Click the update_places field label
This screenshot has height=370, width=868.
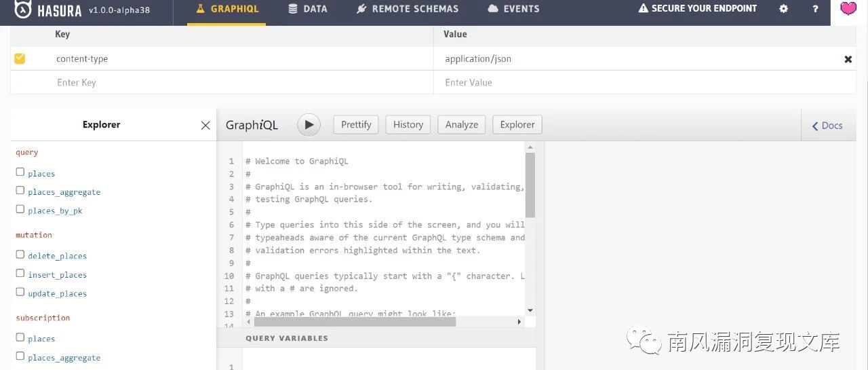[x=57, y=294]
